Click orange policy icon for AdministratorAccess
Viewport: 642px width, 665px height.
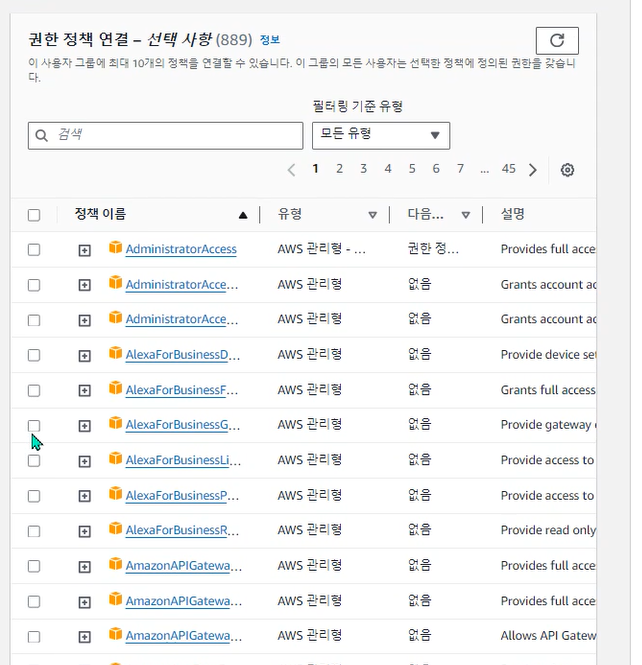coord(115,247)
